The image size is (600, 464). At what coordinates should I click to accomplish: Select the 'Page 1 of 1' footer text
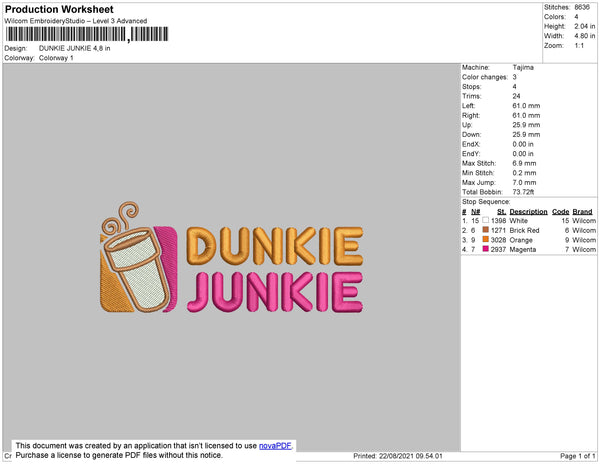tap(578, 456)
